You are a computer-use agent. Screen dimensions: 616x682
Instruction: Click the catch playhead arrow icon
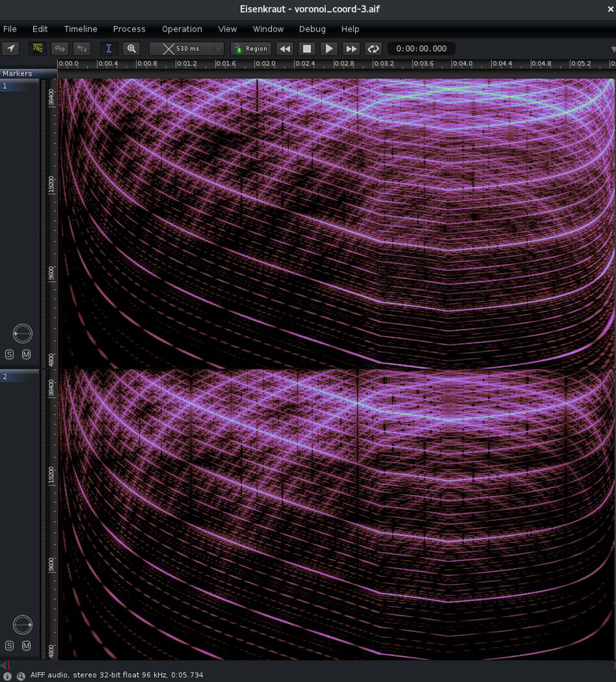point(10,49)
